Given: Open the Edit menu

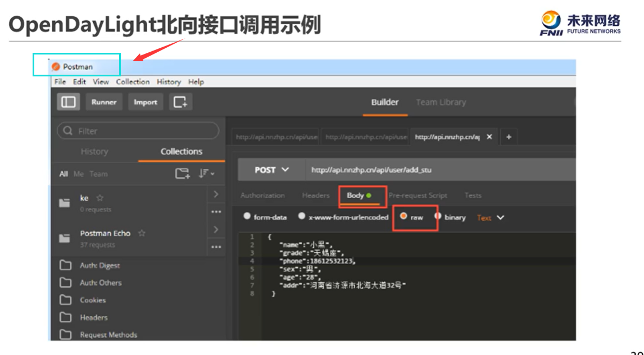Looking at the screenshot, I should pyautogui.click(x=79, y=81).
